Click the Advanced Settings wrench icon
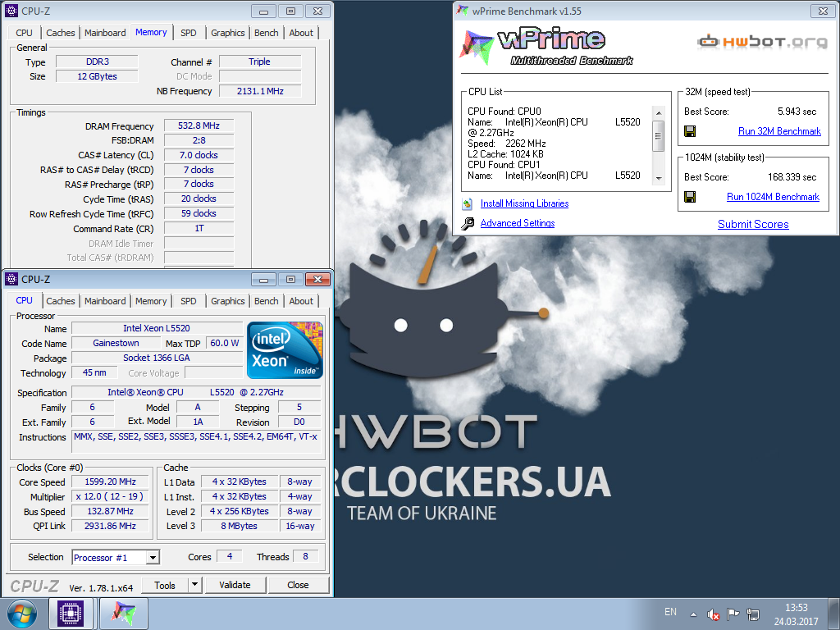Viewport: 840px width, 630px height. click(x=468, y=223)
